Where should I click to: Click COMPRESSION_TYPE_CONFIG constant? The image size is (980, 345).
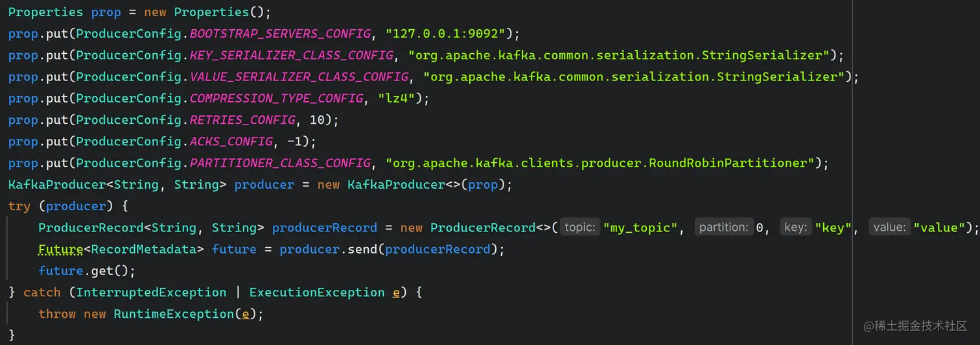click(276, 98)
